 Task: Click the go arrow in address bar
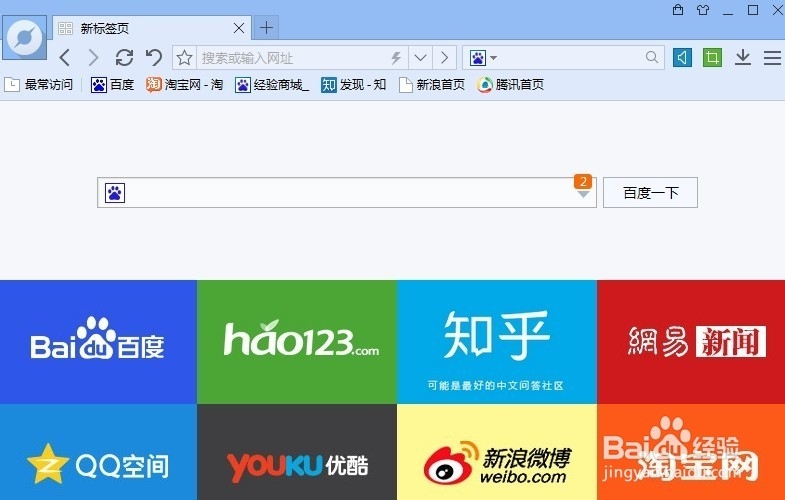tap(444, 58)
